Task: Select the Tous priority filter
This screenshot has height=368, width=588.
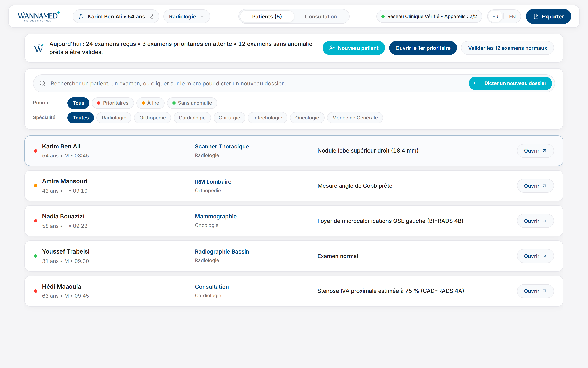Action: 78,103
